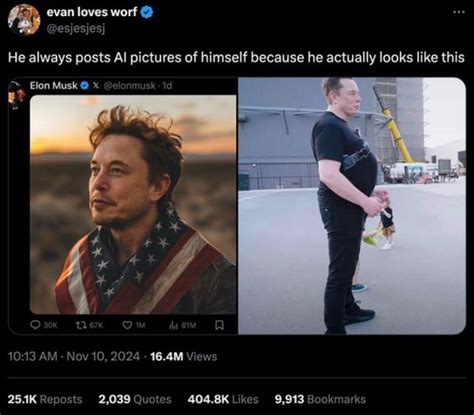
Task: Click the repost icon showing 67K
Action: 81,325
